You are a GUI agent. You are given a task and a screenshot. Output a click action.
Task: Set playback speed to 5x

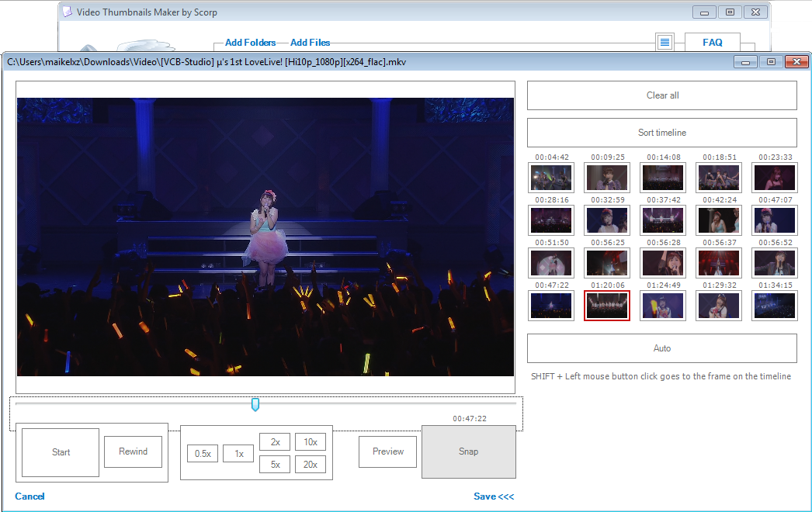click(x=275, y=465)
